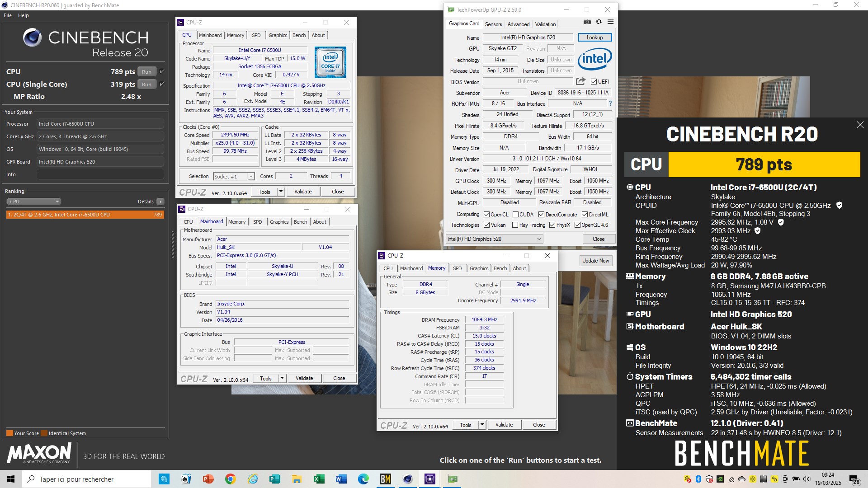Viewport: 868px width, 488px height.
Task: Toggle the Vulkan checkbox
Action: click(486, 225)
